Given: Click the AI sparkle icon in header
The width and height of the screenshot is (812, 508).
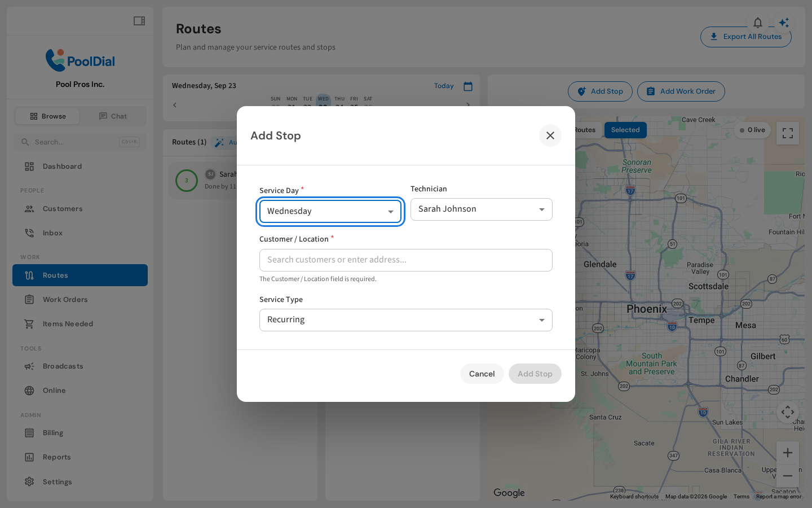Looking at the screenshot, I should pos(784,23).
